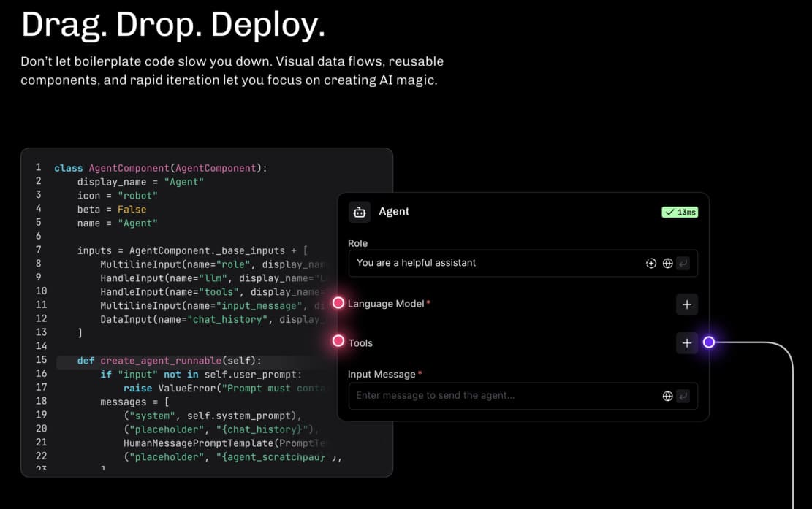812x509 pixels.
Task: Click code line 'beta = False'
Action: [x=111, y=210]
